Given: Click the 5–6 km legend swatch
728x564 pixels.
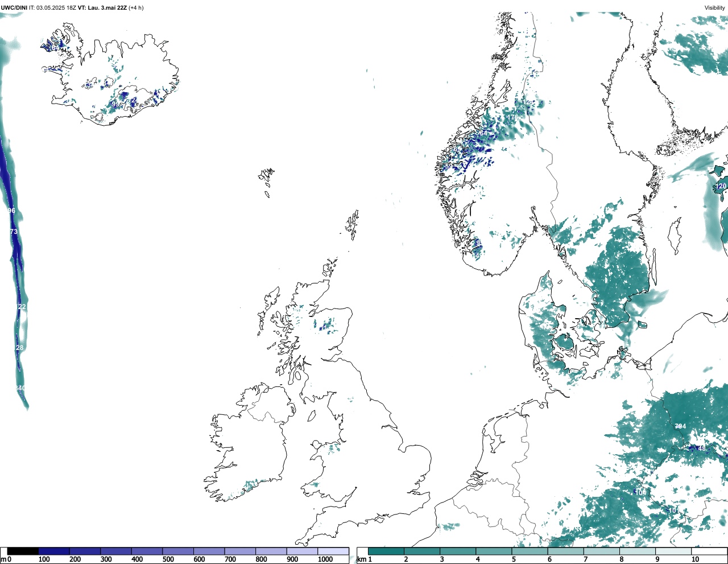Looking at the screenshot, I should click(530, 551).
